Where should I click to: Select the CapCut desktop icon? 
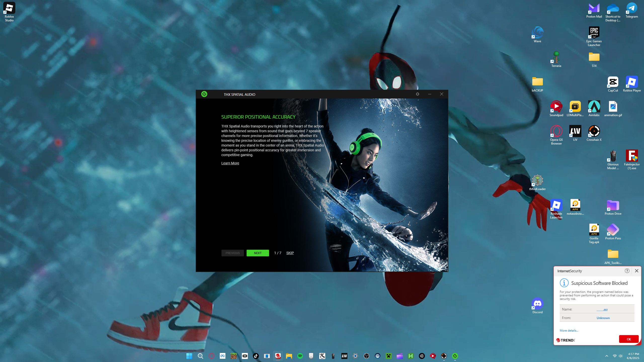[x=613, y=84]
